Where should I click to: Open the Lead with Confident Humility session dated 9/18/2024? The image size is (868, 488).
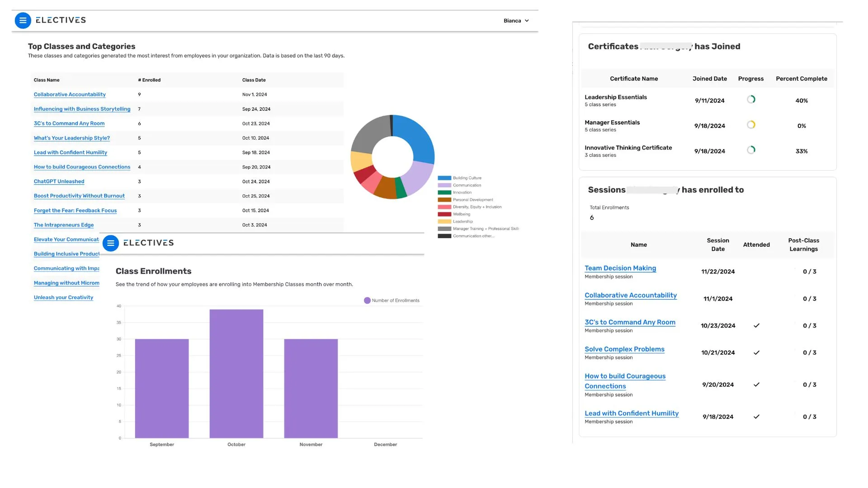pos(632,413)
